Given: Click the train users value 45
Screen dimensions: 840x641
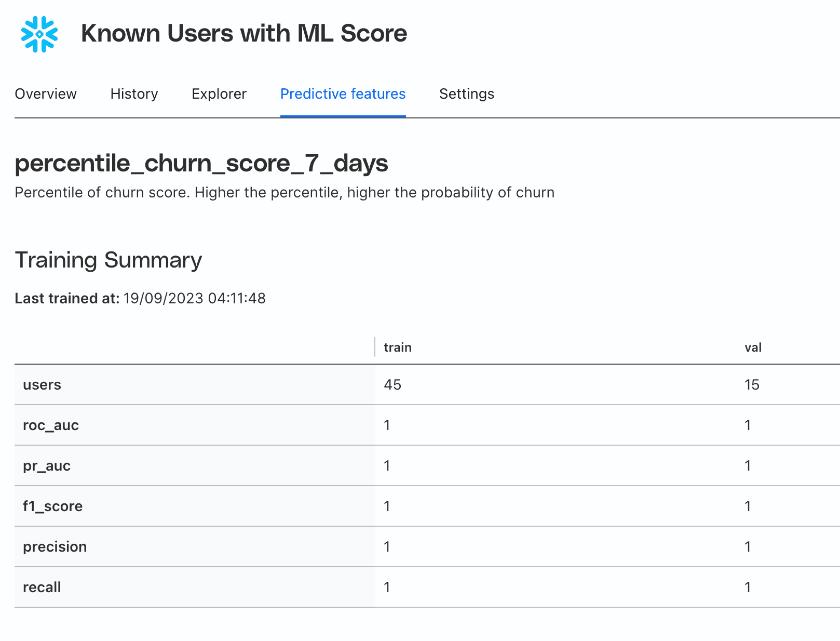Looking at the screenshot, I should 392,385.
